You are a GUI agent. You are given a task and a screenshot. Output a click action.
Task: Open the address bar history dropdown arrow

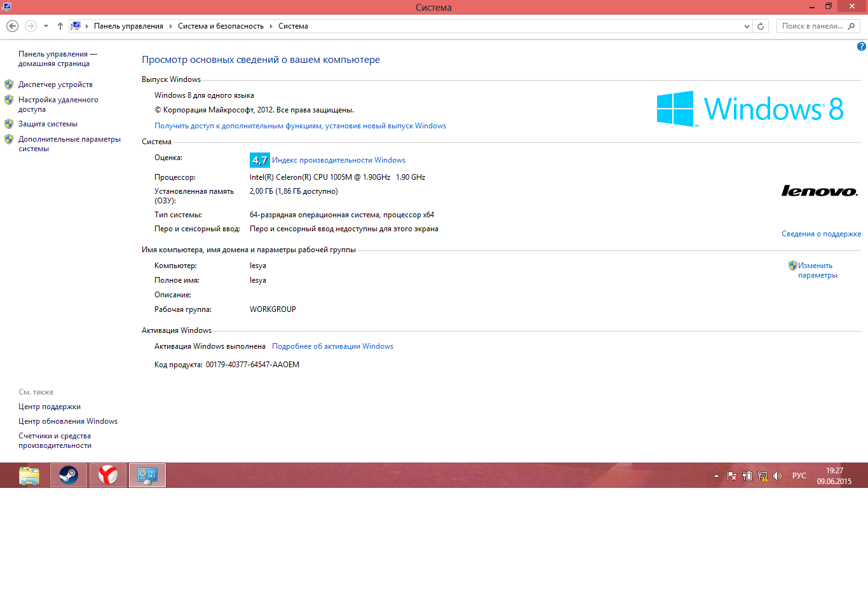747,26
